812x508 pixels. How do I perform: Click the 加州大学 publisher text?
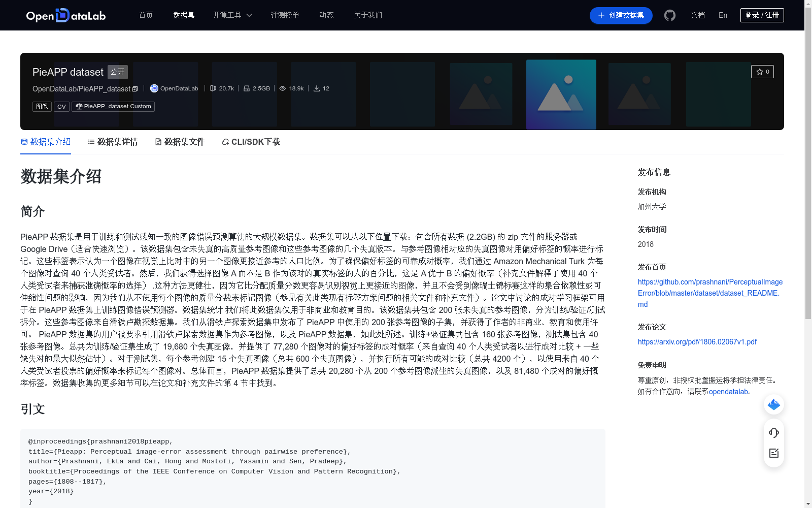[652, 207]
